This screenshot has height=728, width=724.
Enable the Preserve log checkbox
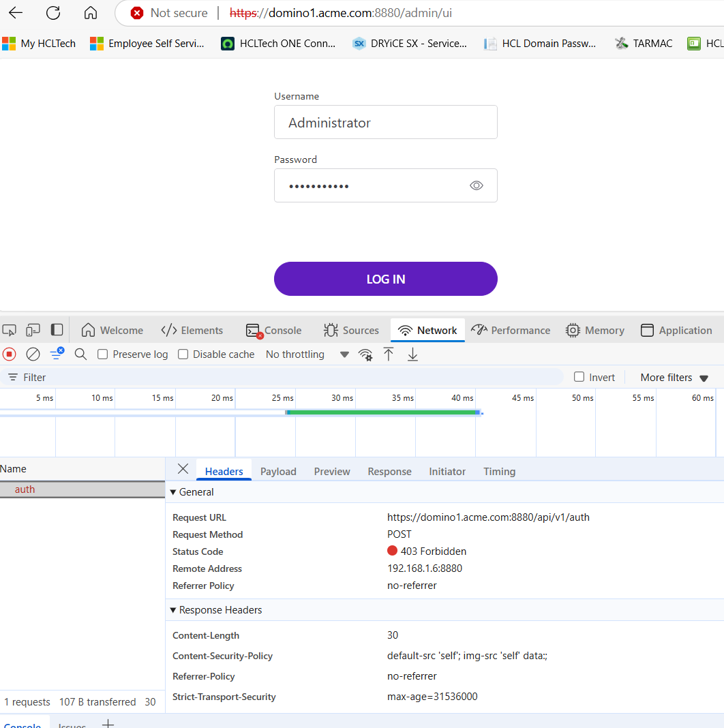(x=103, y=354)
